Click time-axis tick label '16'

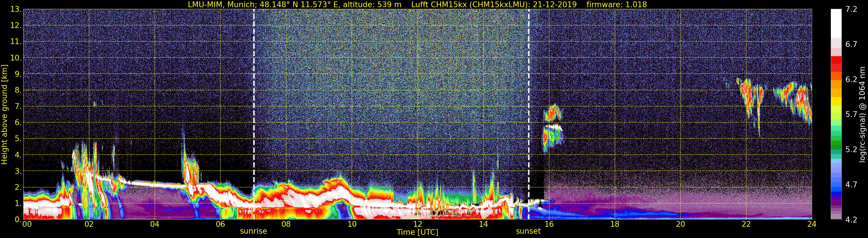coord(549,224)
